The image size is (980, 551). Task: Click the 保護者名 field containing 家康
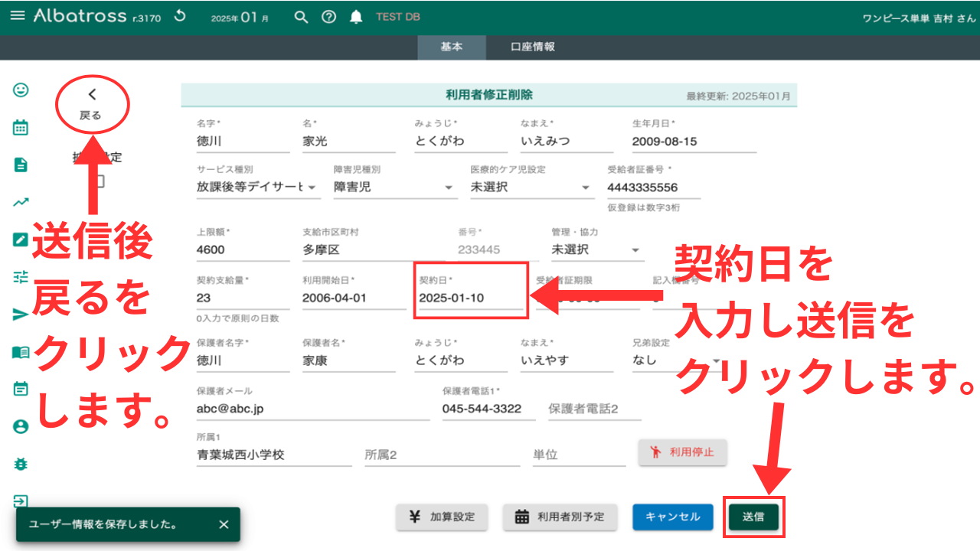pyautogui.click(x=349, y=360)
